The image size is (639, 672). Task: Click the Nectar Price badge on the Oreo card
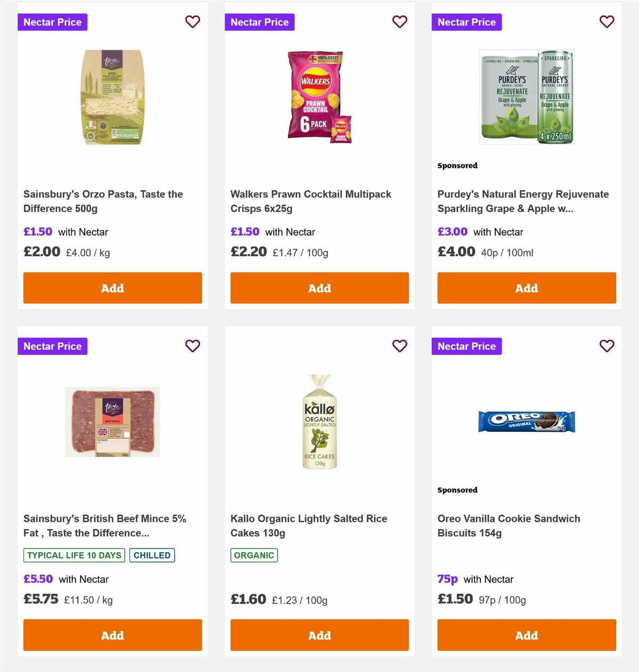pos(466,346)
